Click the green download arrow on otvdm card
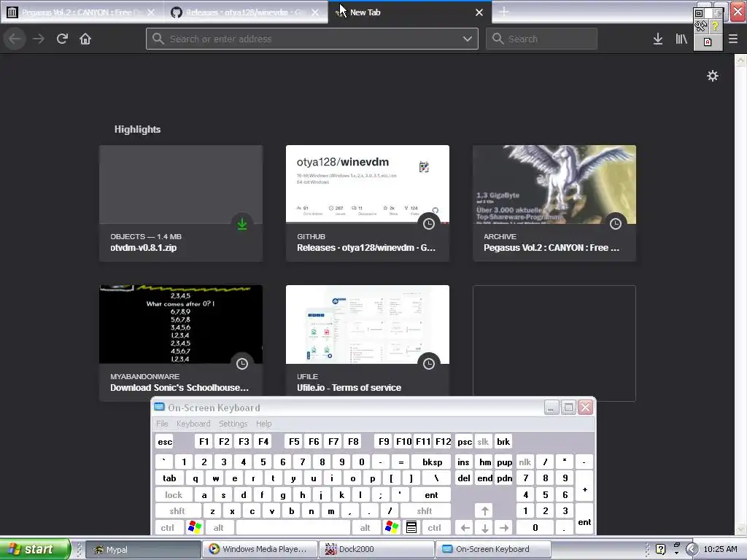This screenshot has height=560, width=747. click(x=242, y=224)
